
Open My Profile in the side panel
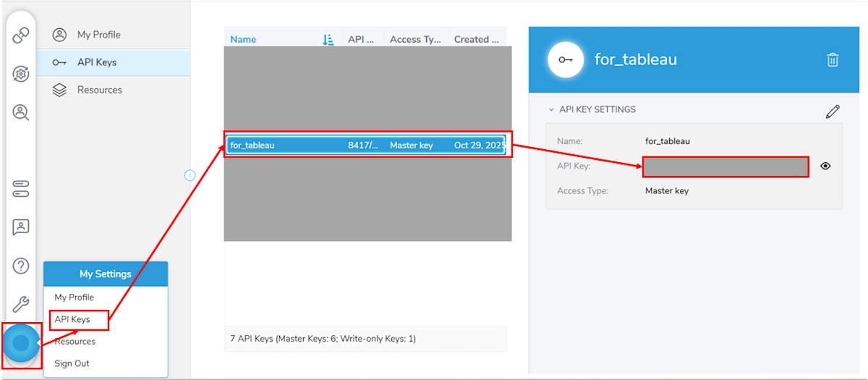(99, 35)
